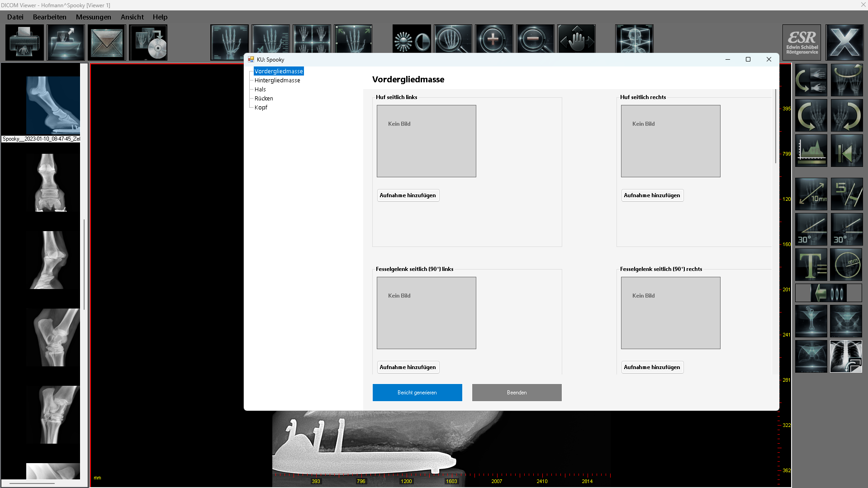The width and height of the screenshot is (868, 488).
Task: Click the KU dialog vertical scrollbar
Action: pyautogui.click(x=776, y=127)
